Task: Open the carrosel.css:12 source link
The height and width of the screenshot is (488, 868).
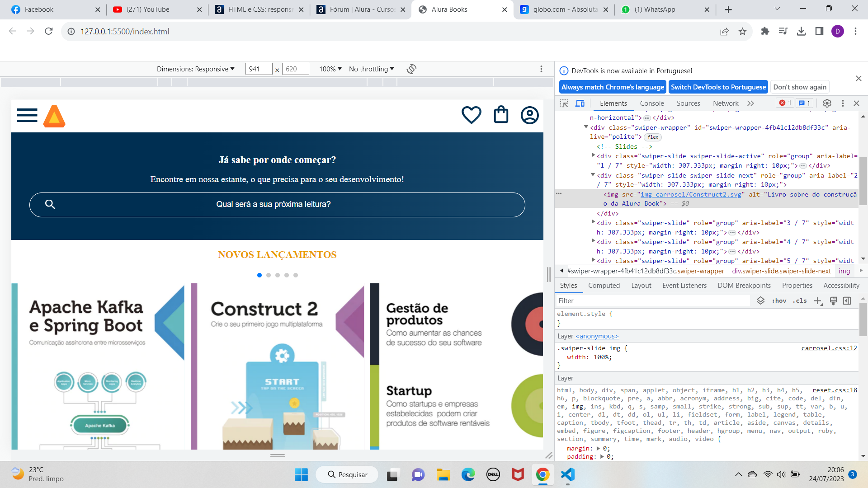Action: tap(829, 348)
